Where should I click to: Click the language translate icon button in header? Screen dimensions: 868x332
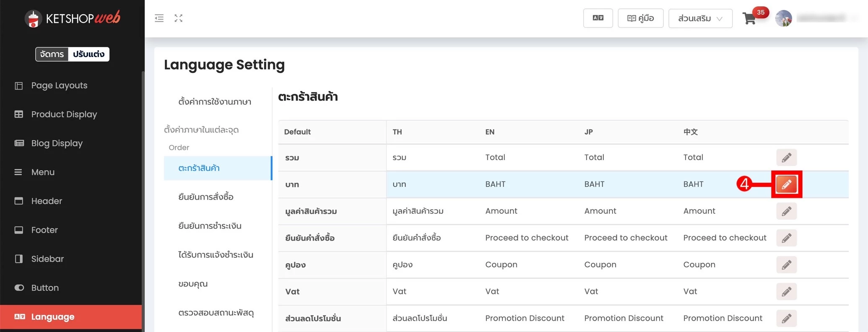598,18
